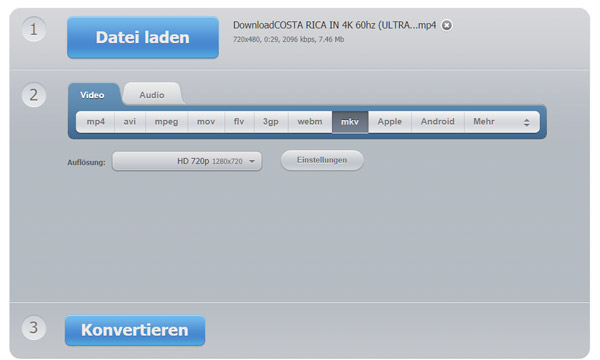Viewport: 600px width, 360px height.
Task: Remove the uploaded Costa Rica mp4 file
Action: point(447,25)
